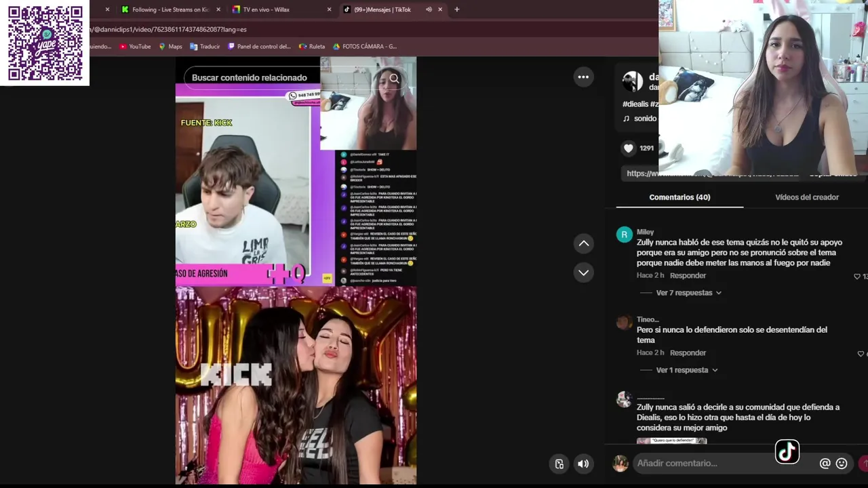Like the video with heart icon 1291
The height and width of the screenshot is (488, 868).
629,148
